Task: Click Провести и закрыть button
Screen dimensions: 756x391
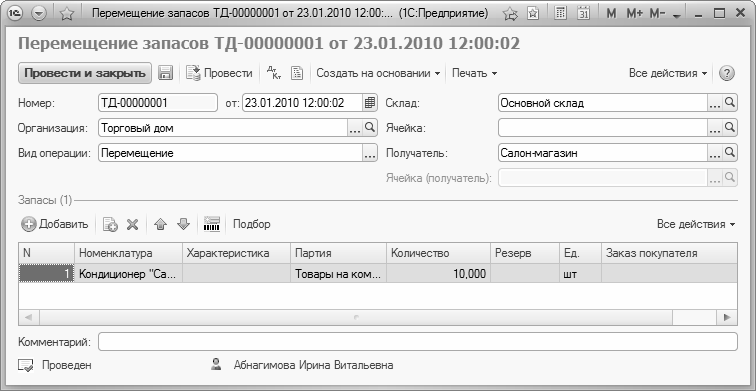Action: click(x=85, y=73)
